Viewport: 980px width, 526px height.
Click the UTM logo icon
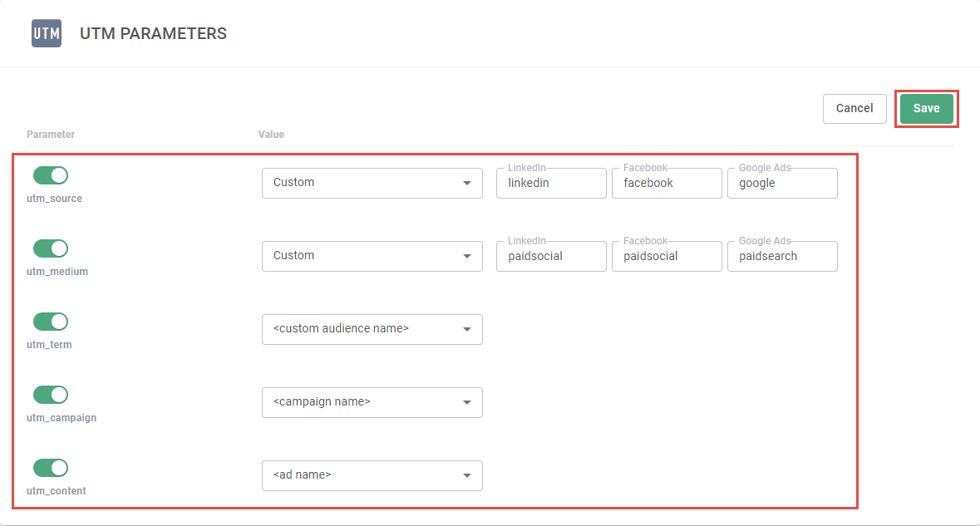click(x=47, y=33)
